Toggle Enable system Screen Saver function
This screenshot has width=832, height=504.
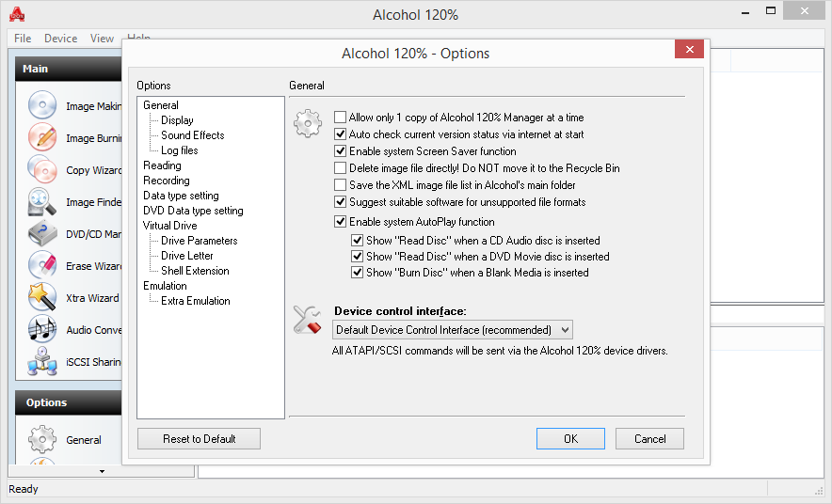pyautogui.click(x=340, y=151)
